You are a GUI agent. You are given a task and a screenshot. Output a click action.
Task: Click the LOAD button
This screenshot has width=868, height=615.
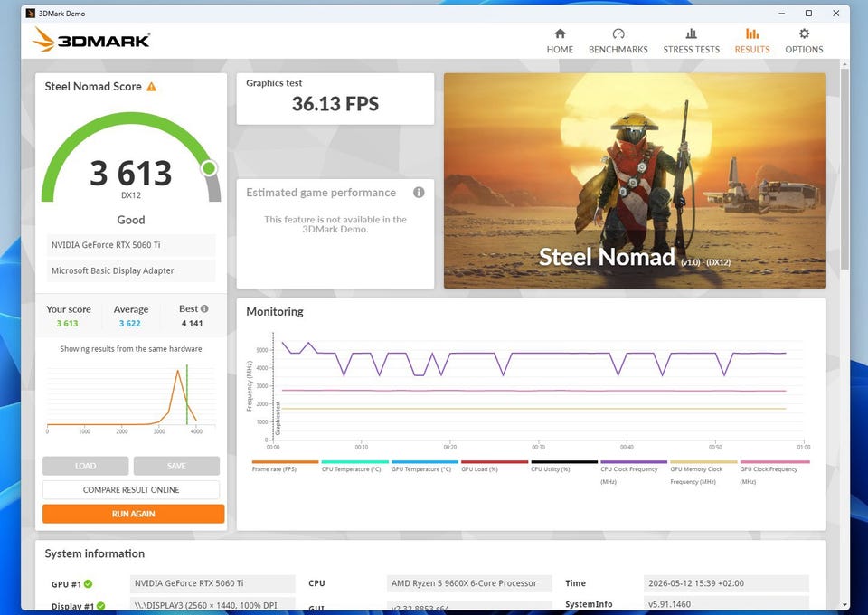pyautogui.click(x=85, y=466)
